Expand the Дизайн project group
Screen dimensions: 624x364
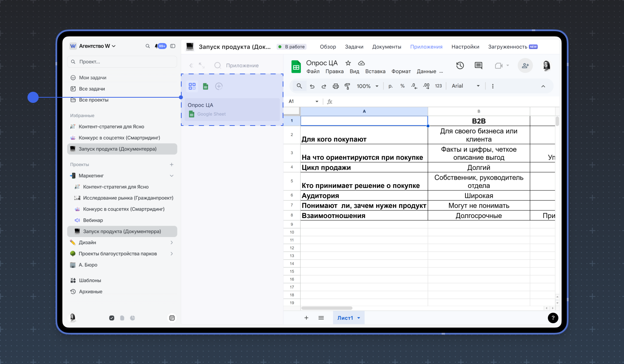(172, 243)
